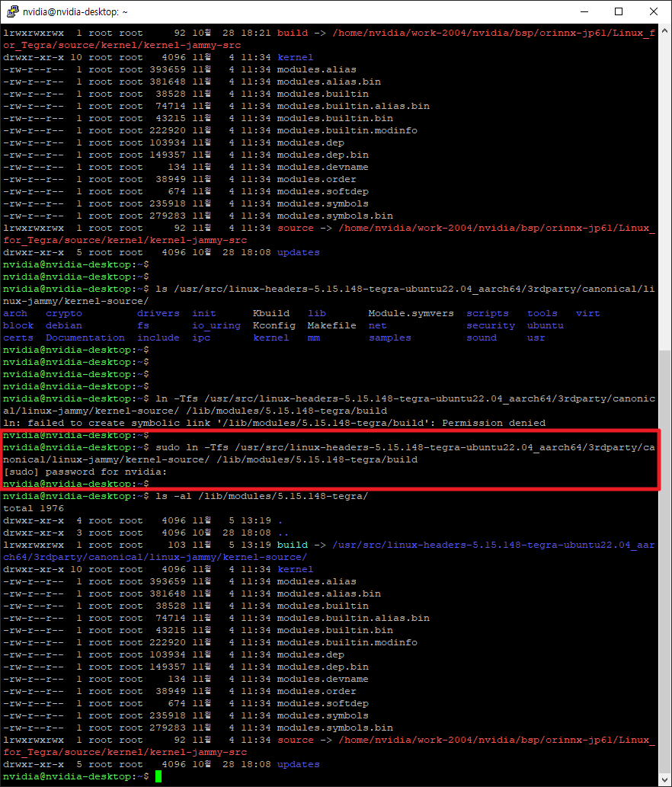This screenshot has height=787, width=672.
Task: Click the PuTTY icon in title bar
Action: click(12, 11)
